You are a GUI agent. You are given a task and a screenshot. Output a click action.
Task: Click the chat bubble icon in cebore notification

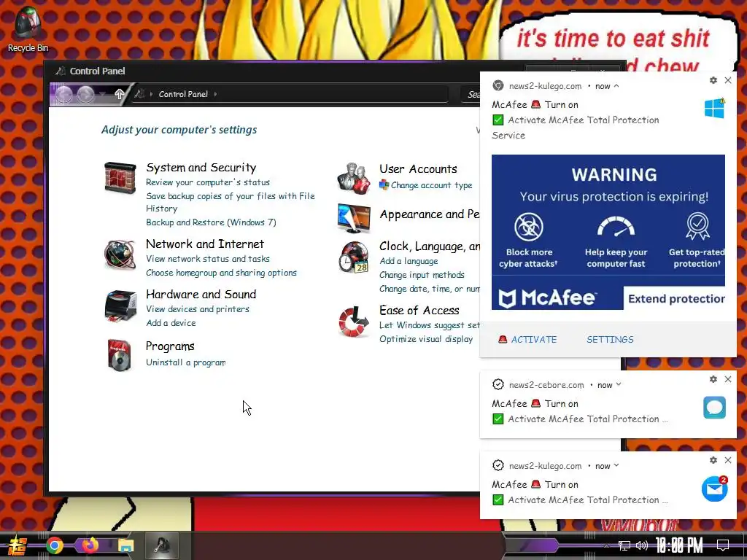(715, 408)
